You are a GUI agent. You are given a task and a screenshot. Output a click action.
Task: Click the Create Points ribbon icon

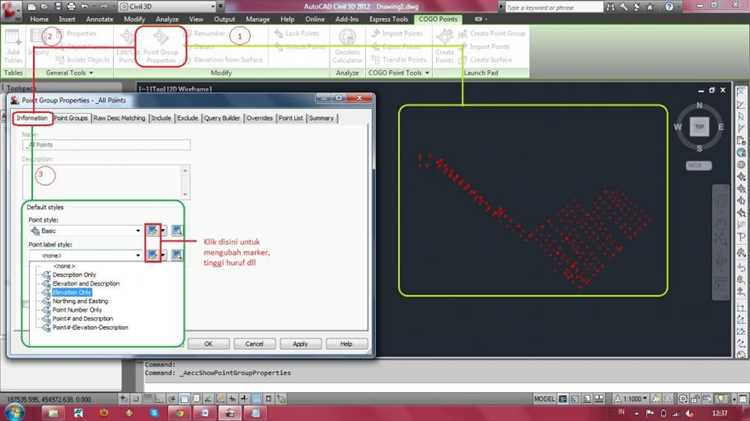click(445, 46)
